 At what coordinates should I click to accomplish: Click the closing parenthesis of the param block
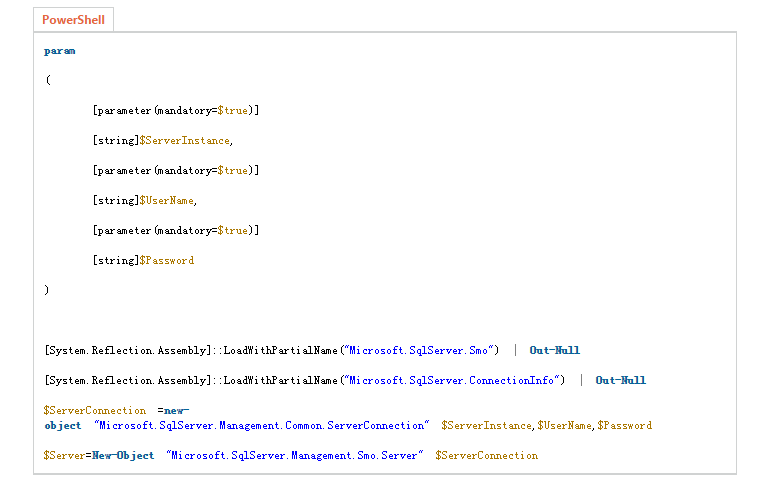[47, 290]
